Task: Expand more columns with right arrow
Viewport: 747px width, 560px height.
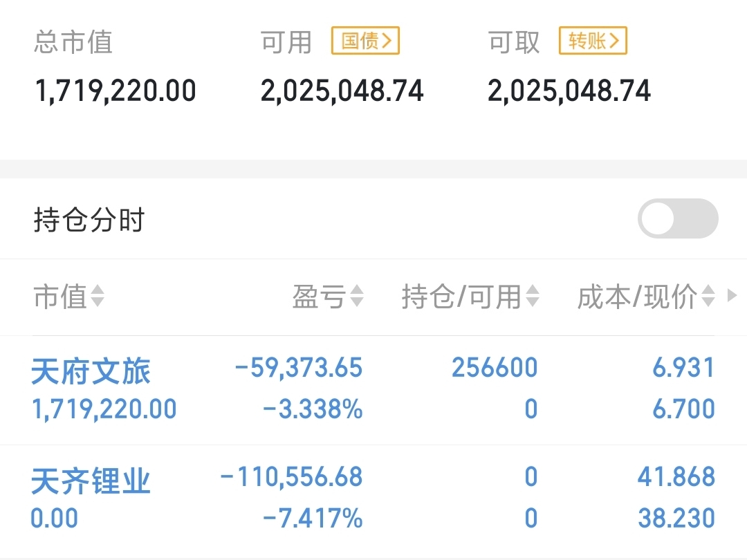Action: coord(732,296)
